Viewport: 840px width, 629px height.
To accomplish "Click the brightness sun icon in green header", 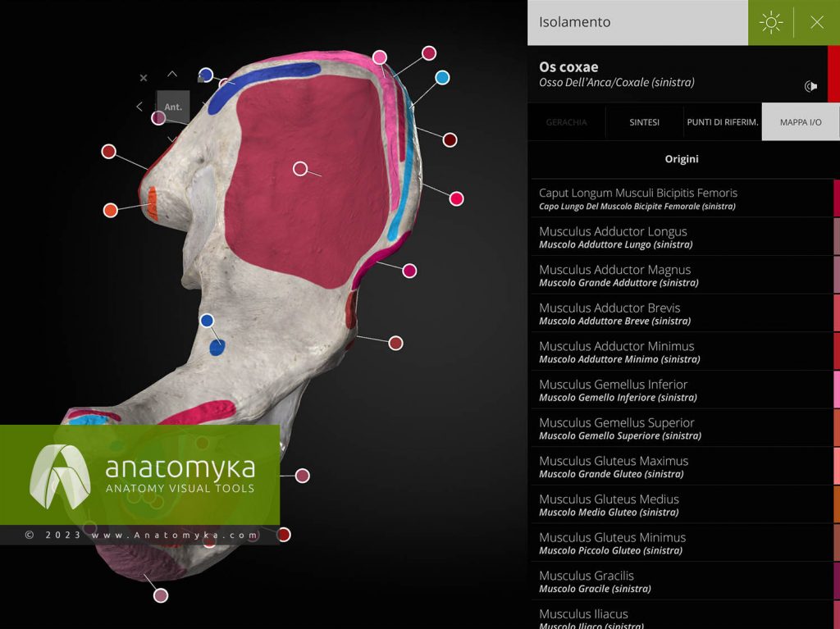I will pos(770,22).
